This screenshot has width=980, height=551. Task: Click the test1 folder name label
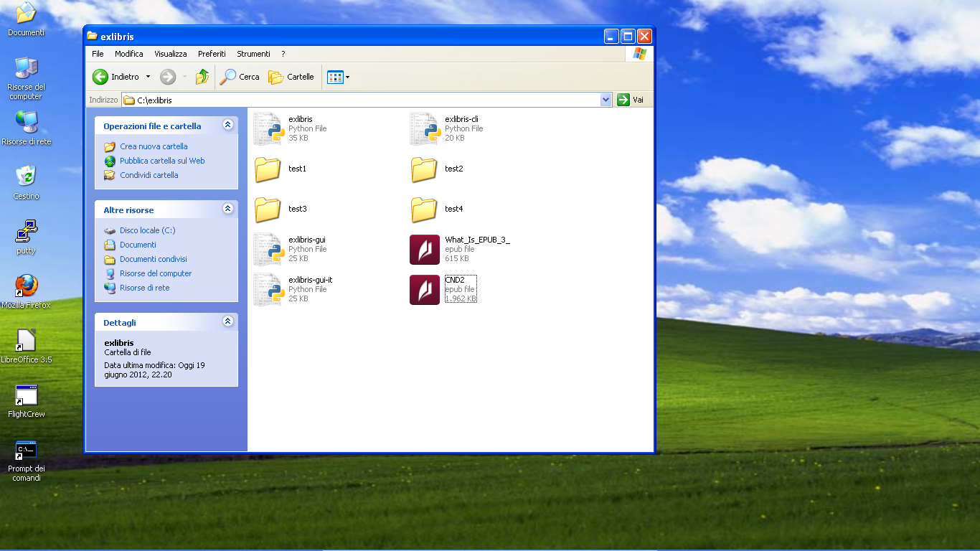[297, 169]
